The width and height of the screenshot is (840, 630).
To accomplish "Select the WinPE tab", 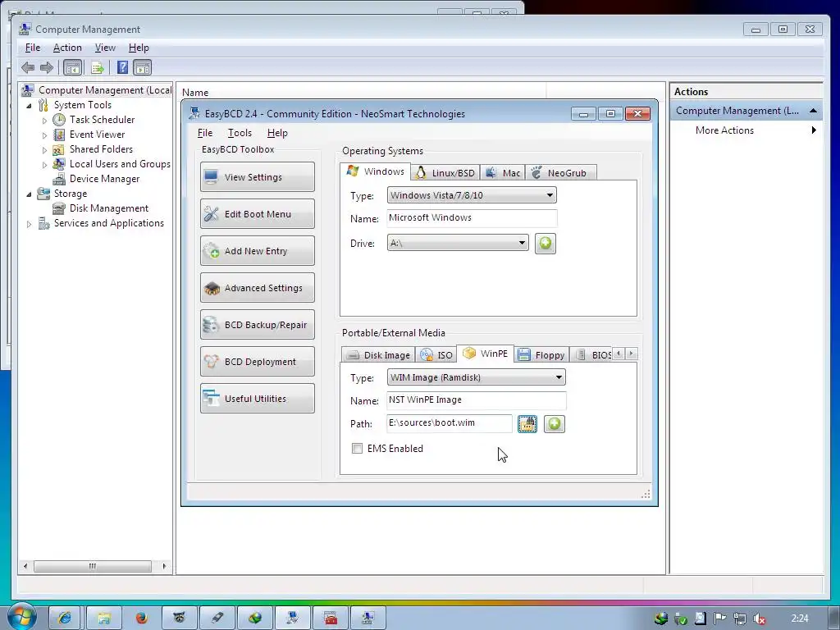I will 486,354.
